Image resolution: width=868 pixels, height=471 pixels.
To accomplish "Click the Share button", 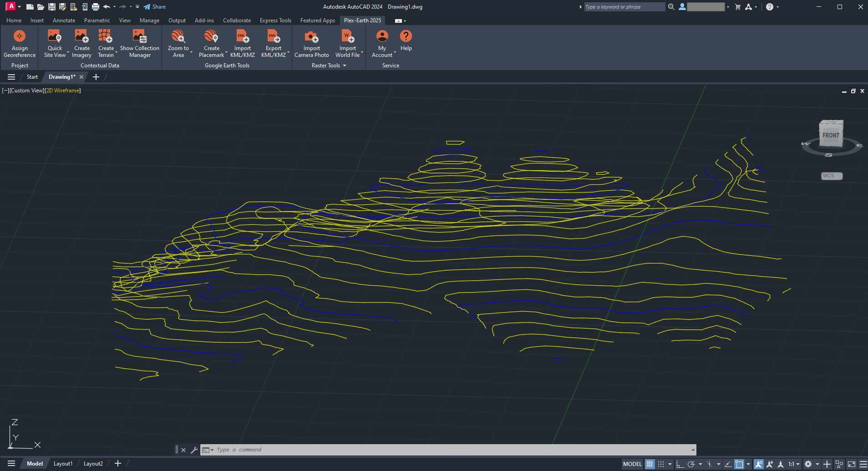I will pyautogui.click(x=155, y=7).
